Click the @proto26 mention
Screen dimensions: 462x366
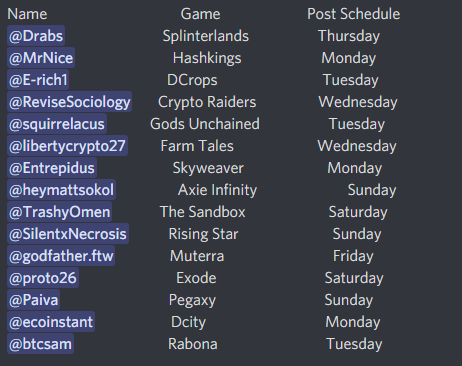point(43,278)
